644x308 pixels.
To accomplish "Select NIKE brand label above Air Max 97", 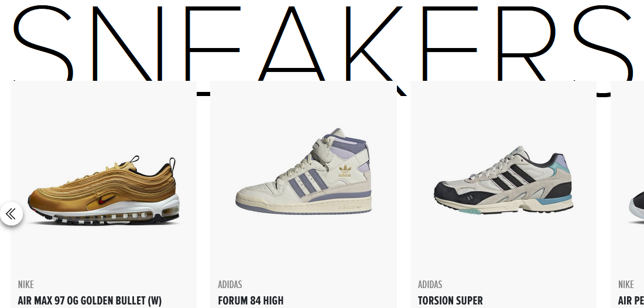I will coord(26,284).
